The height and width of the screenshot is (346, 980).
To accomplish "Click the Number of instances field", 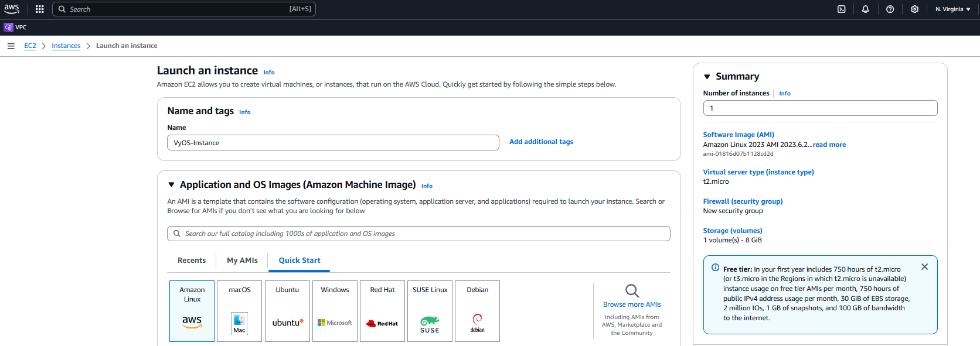I will pyautogui.click(x=819, y=108).
